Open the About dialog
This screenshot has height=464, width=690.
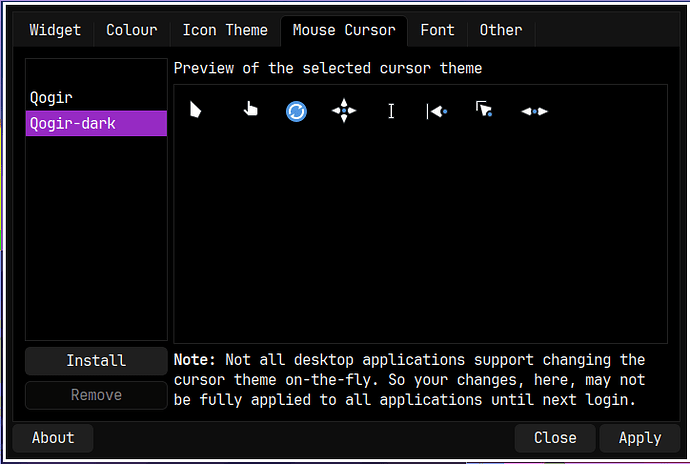pos(53,438)
